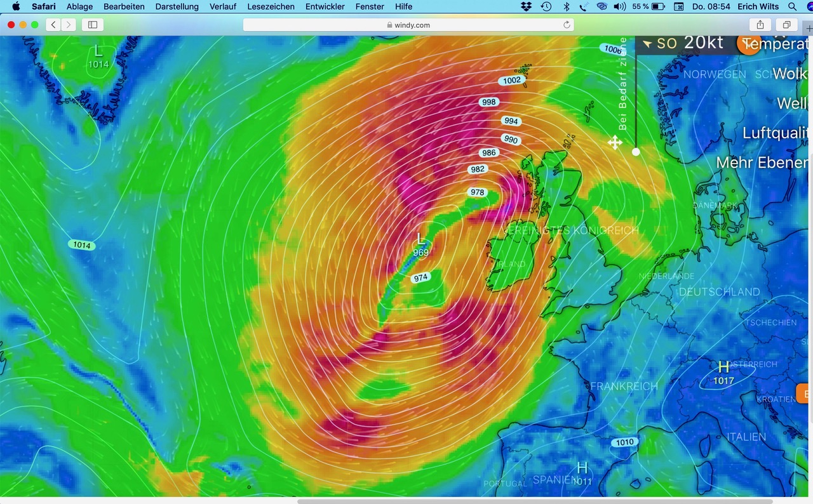Viewport: 813px width, 504px height.
Task: Click the Creative Cloud menu bar icon
Action: 601,6
